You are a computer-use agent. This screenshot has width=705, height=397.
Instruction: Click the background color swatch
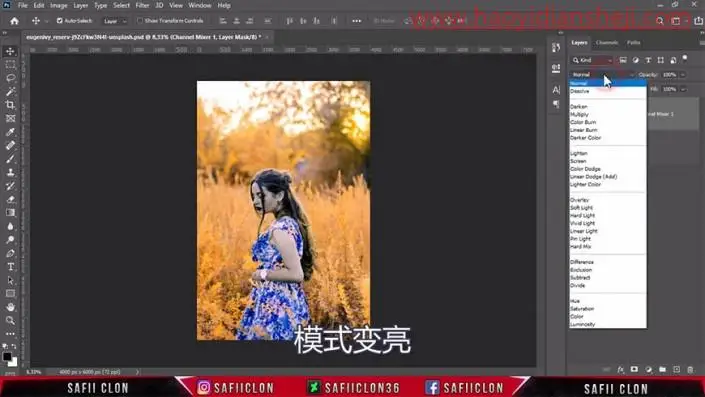tap(13, 361)
